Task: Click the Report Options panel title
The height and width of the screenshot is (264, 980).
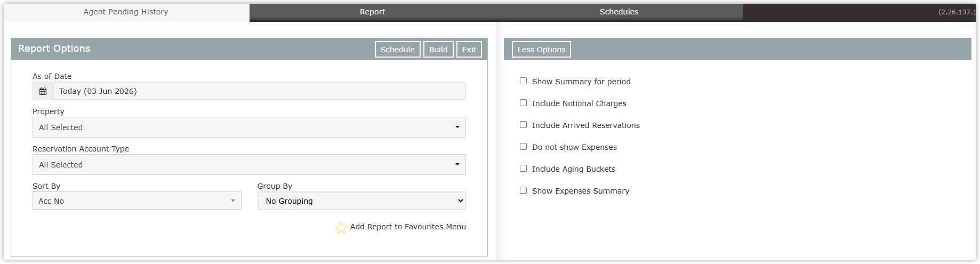Action: 54,49
